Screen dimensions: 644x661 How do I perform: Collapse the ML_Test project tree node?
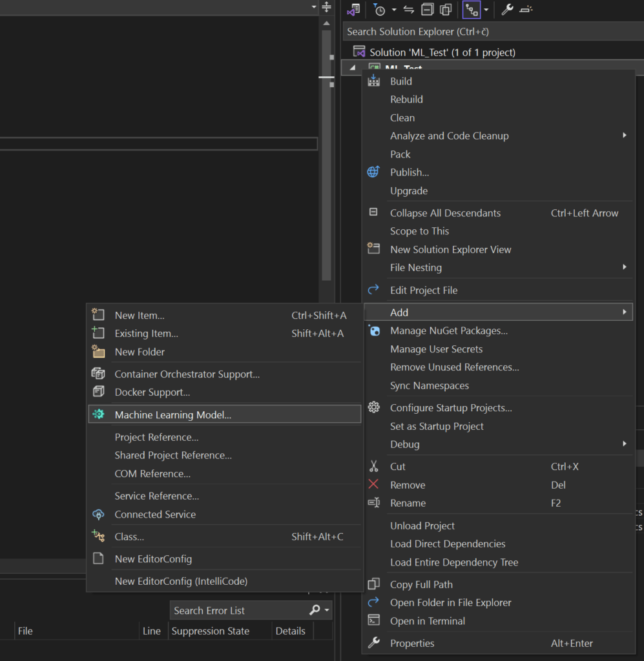coord(352,68)
